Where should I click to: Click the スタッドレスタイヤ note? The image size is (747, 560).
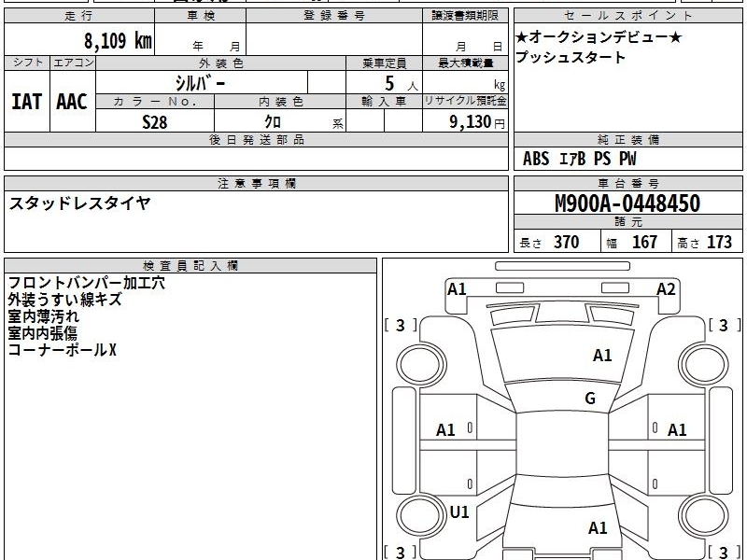[80, 203]
